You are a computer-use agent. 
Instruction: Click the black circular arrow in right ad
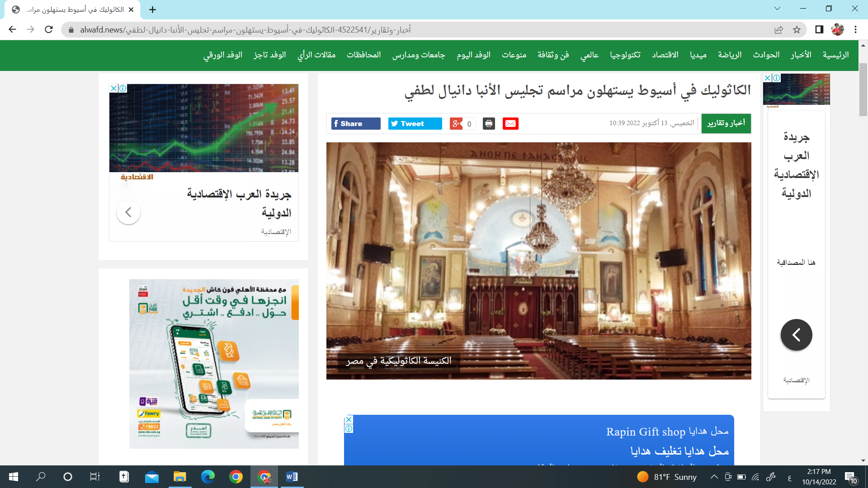pos(797,335)
